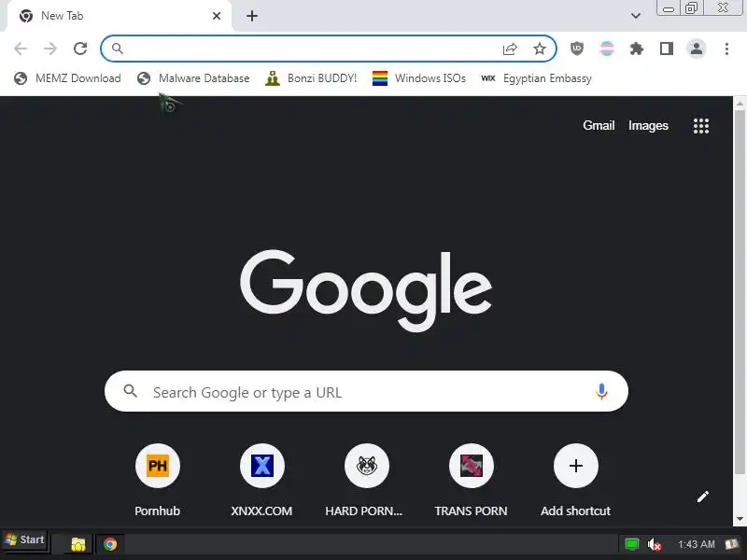This screenshot has height=560, width=747.
Task: Open the Google apps grid
Action: (x=701, y=126)
